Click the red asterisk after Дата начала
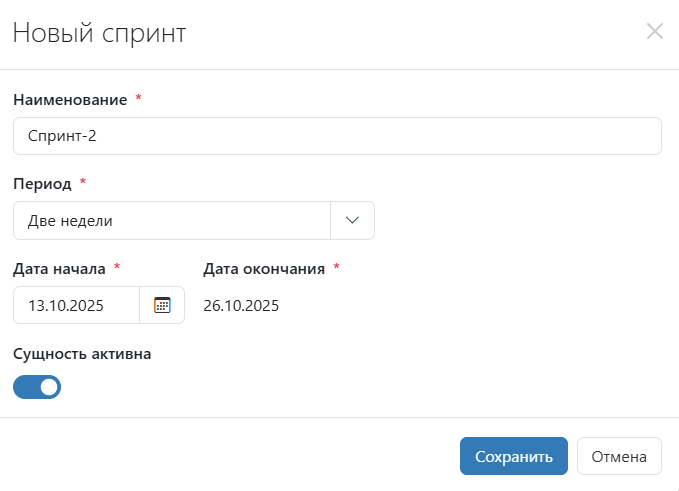The image size is (679, 491). point(117,267)
